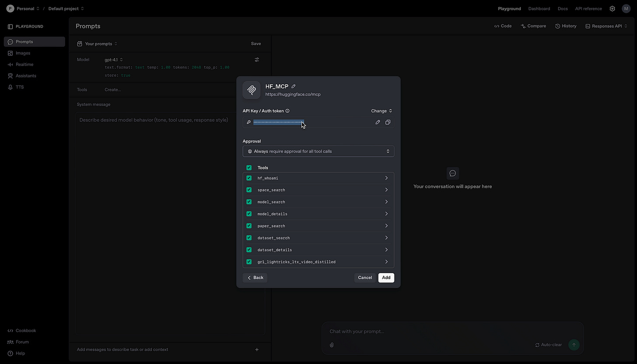
Task: Open Assistants in the sidebar
Action: (x=34, y=76)
